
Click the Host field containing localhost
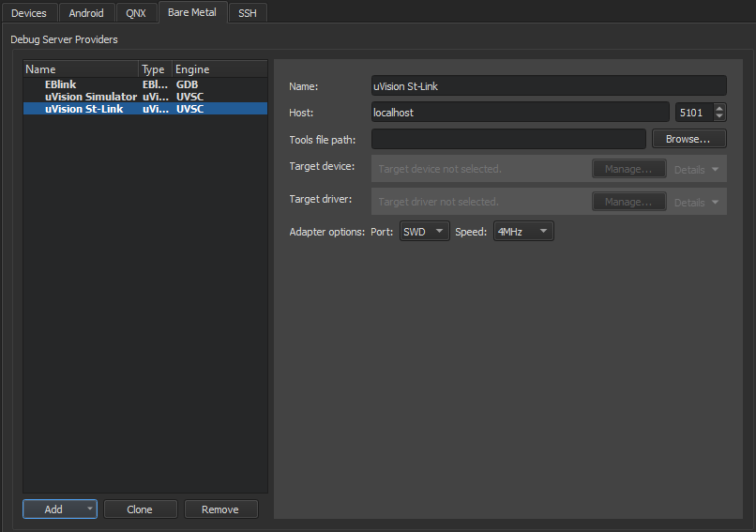(520, 113)
